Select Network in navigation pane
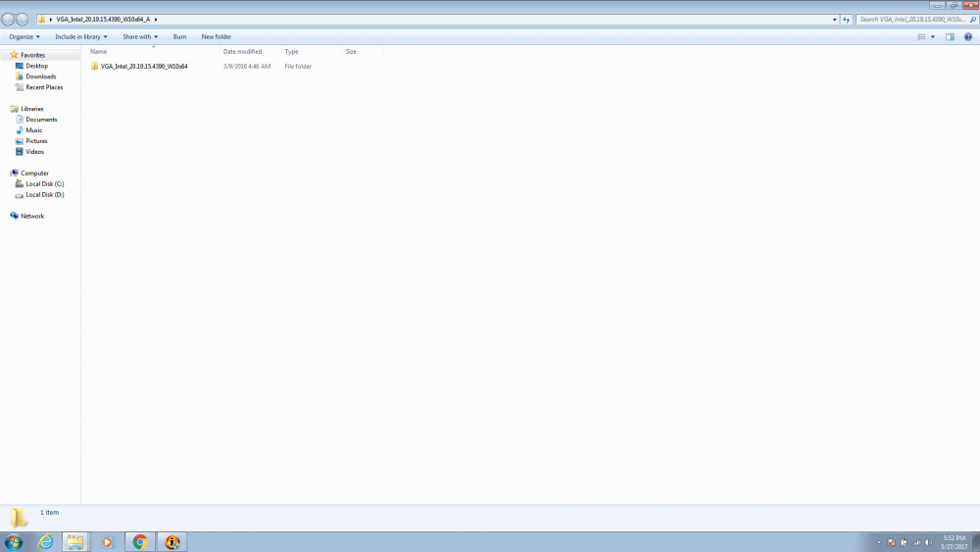980x552 pixels. [x=32, y=216]
